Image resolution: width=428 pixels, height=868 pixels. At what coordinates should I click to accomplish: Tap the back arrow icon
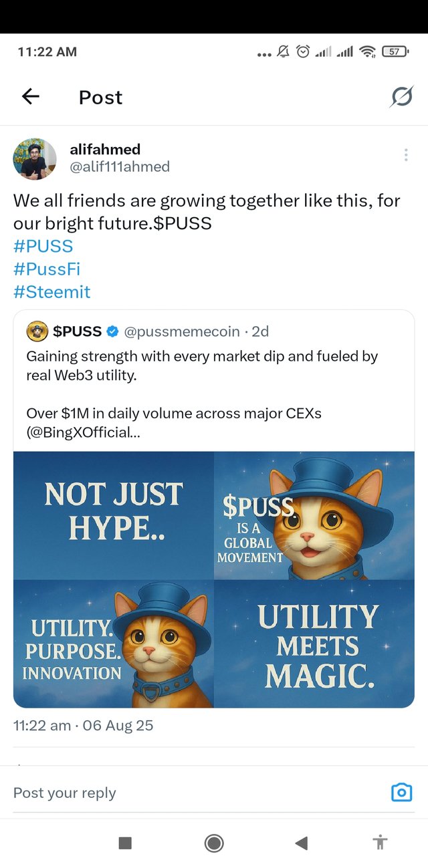(x=31, y=97)
